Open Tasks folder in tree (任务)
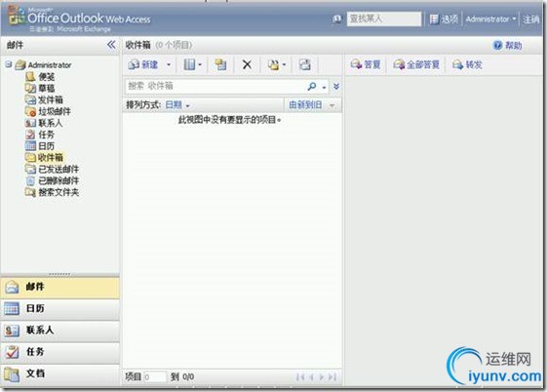547x392 pixels. 40,135
